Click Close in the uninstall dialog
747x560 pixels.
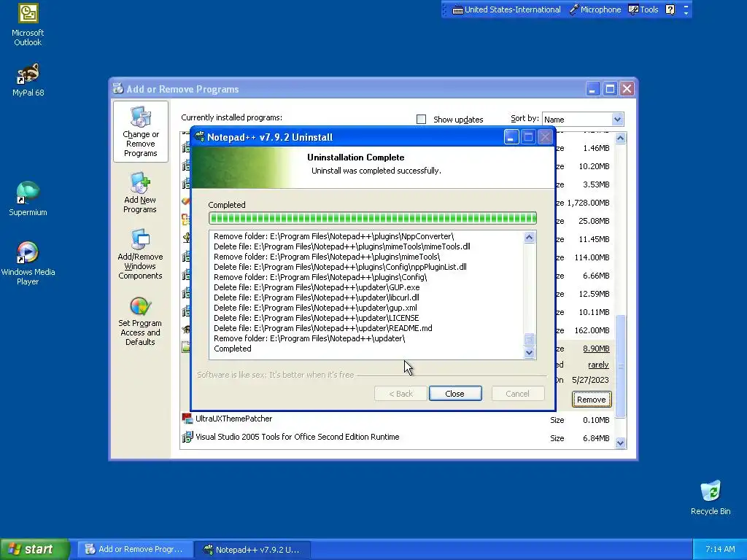[x=455, y=393]
